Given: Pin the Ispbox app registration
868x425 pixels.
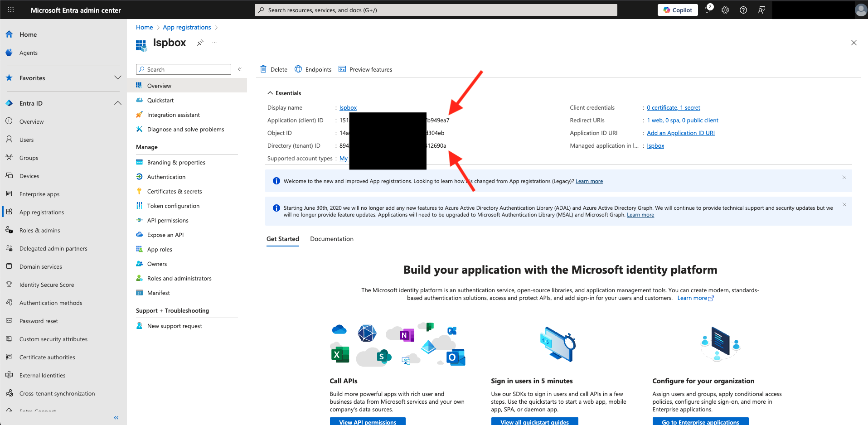Looking at the screenshot, I should click(x=200, y=43).
